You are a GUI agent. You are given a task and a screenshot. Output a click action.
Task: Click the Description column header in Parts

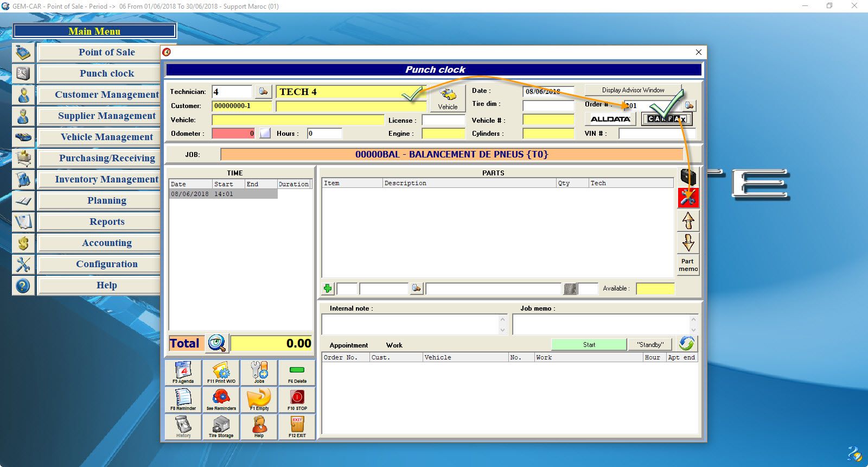click(x=469, y=183)
